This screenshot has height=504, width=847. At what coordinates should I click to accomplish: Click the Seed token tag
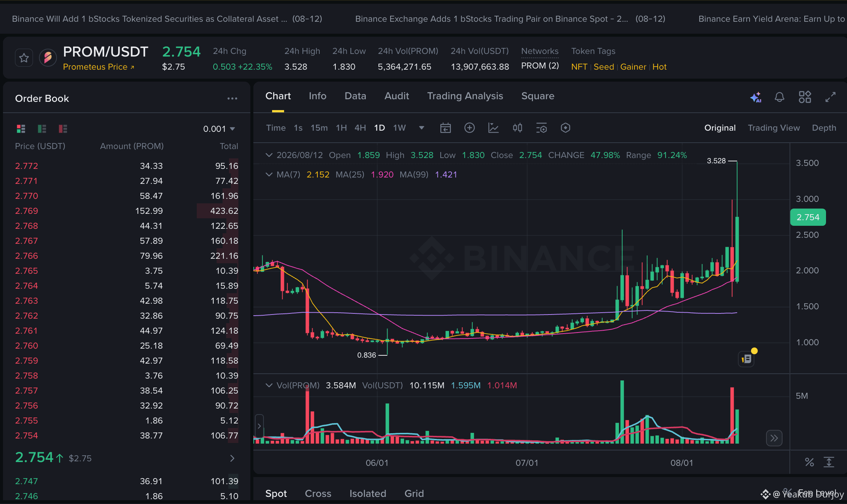(x=604, y=67)
